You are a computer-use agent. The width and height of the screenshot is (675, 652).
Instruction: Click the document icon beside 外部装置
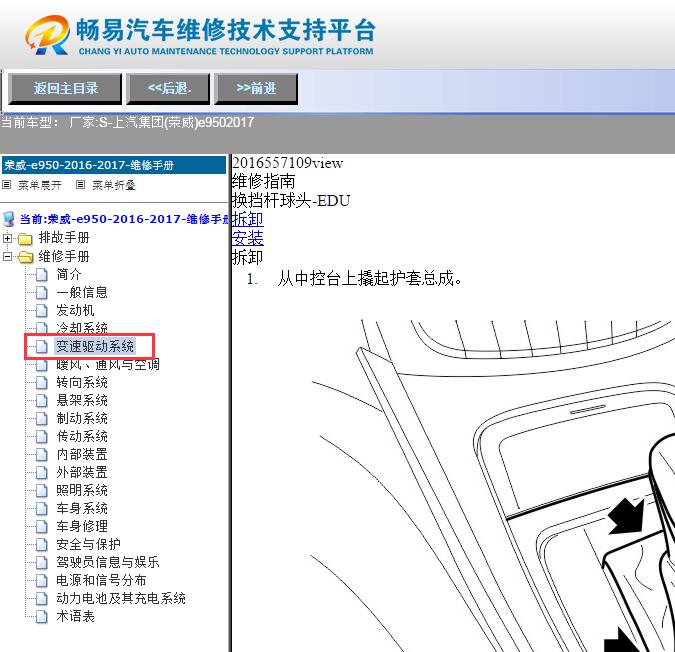[x=42, y=473]
